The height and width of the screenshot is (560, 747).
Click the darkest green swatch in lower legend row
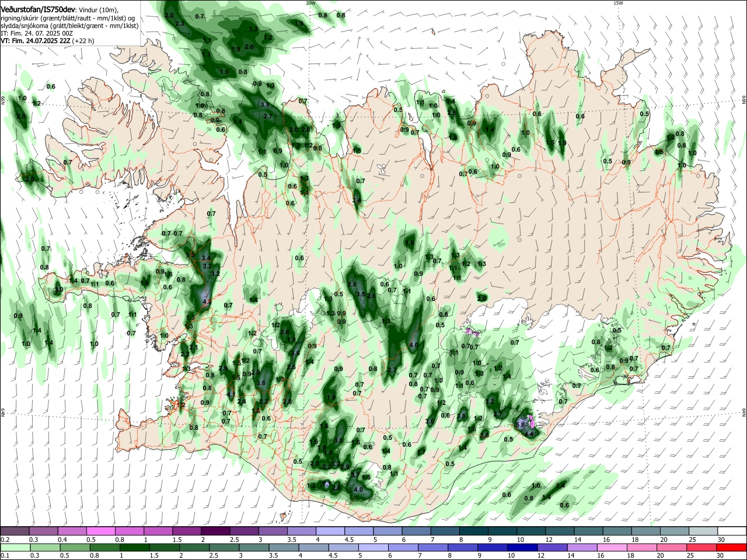[134, 547]
